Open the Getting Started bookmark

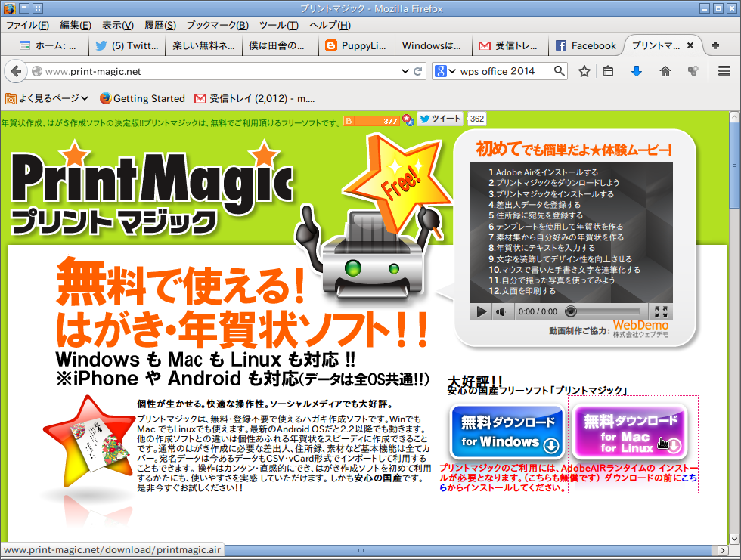click(142, 98)
